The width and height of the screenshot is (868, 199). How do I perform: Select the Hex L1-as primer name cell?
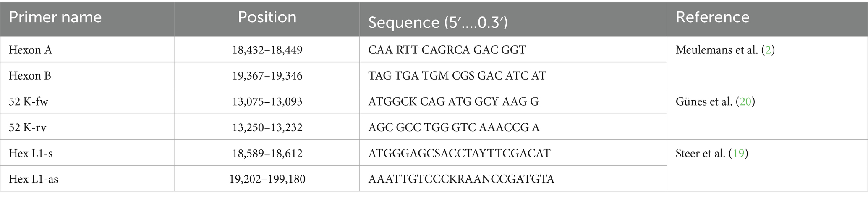point(34,179)
